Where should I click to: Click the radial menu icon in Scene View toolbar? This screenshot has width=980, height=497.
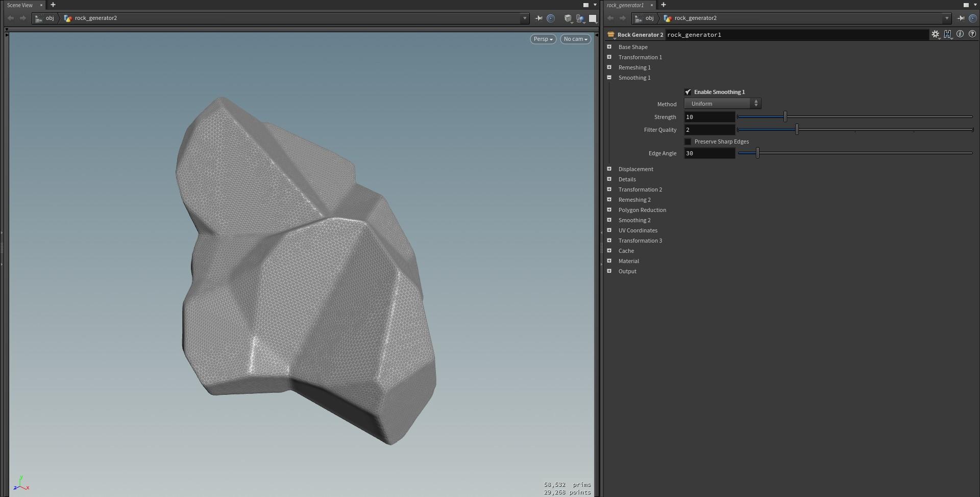(x=551, y=18)
